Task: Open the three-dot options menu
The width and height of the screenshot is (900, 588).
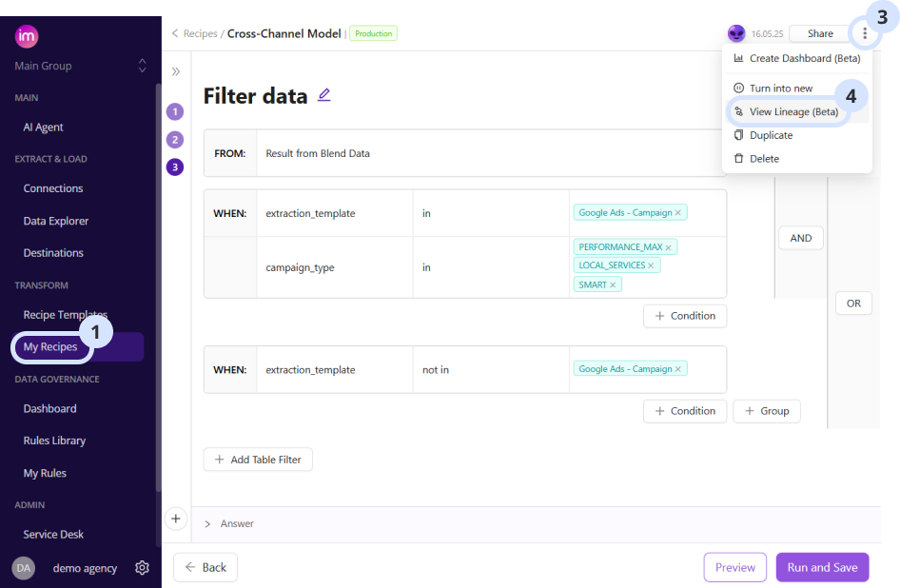Action: (x=865, y=31)
